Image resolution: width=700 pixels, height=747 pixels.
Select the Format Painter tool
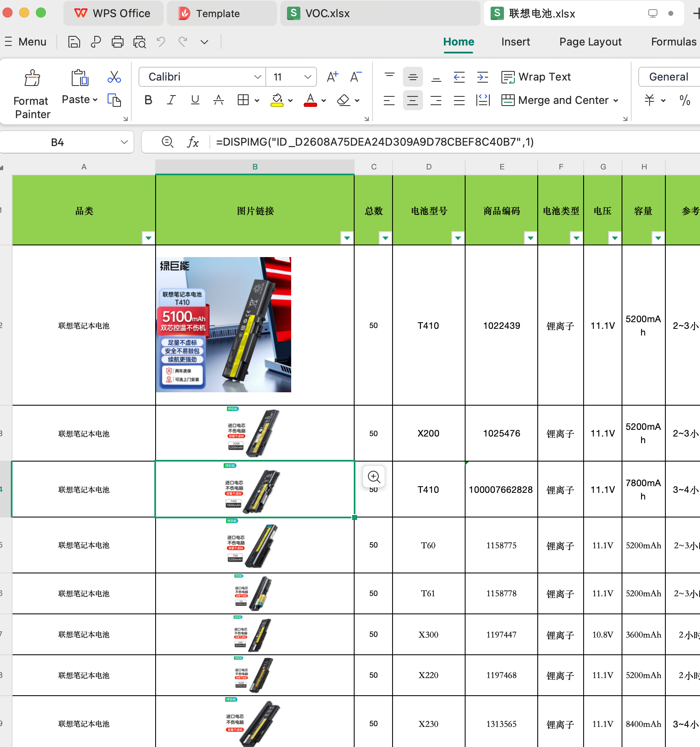32,94
